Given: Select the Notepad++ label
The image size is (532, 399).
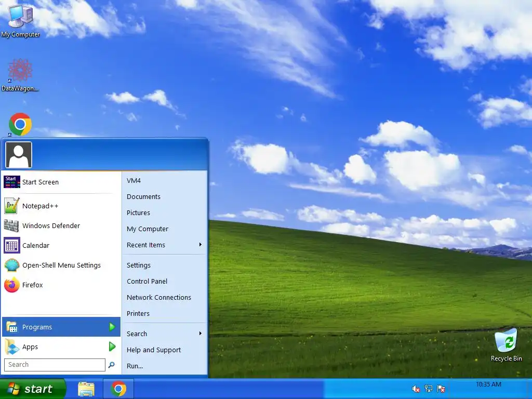Looking at the screenshot, I should (x=40, y=206).
